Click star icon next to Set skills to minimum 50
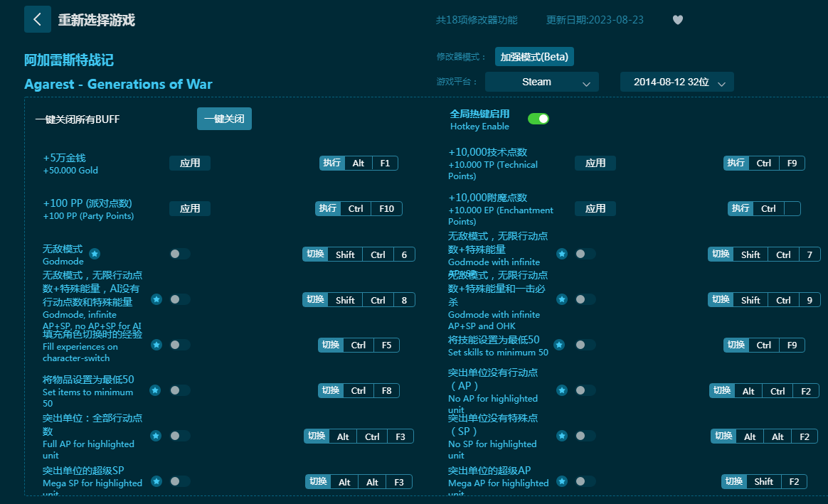Viewport: 828px width, 504px height. (559, 345)
